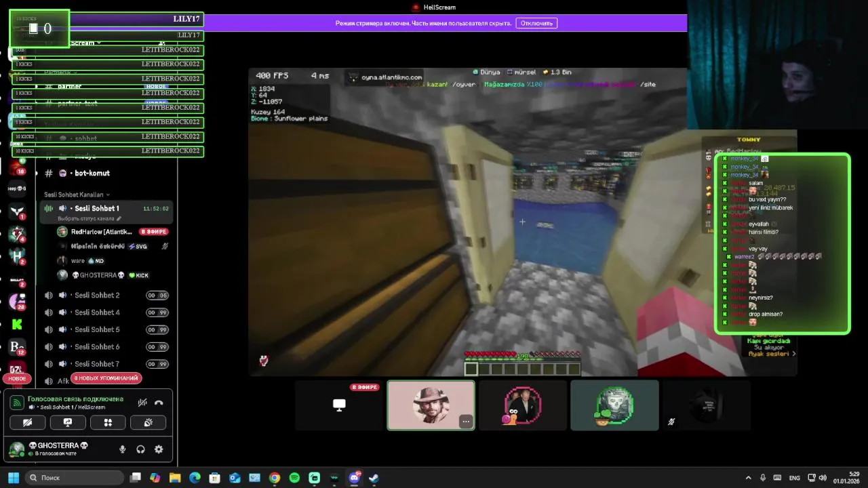Open the server icon with badge 18
The width and height of the screenshot is (868, 488).
point(17,166)
